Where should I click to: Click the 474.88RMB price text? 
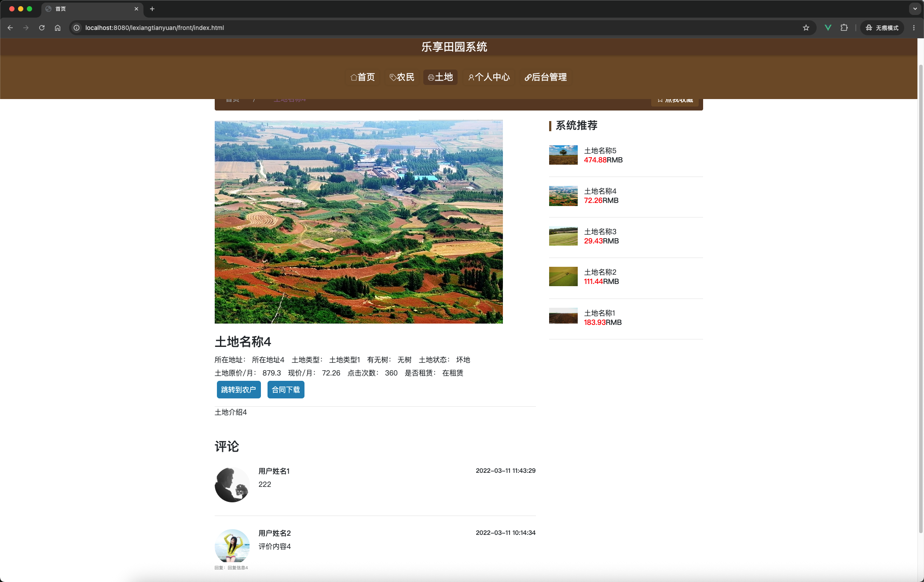(x=603, y=160)
